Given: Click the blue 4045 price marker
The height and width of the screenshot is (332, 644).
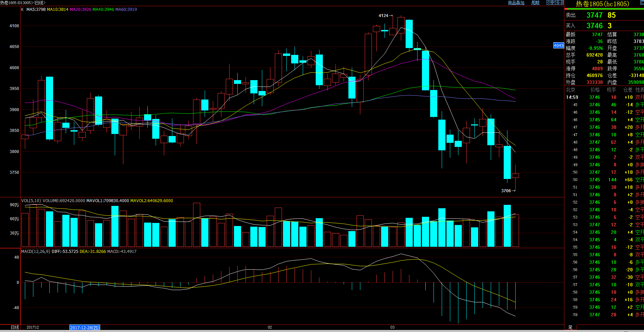Looking at the screenshot, I should pyautogui.click(x=559, y=46).
